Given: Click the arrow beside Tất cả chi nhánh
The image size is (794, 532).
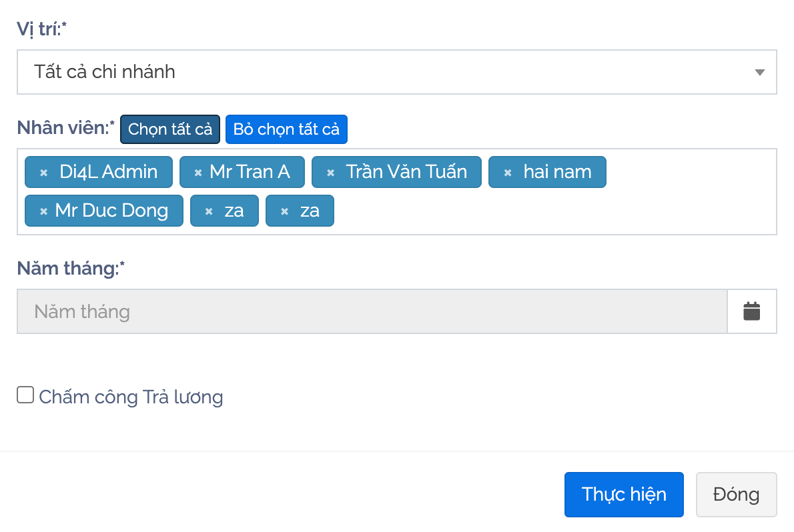Looking at the screenshot, I should point(759,72).
